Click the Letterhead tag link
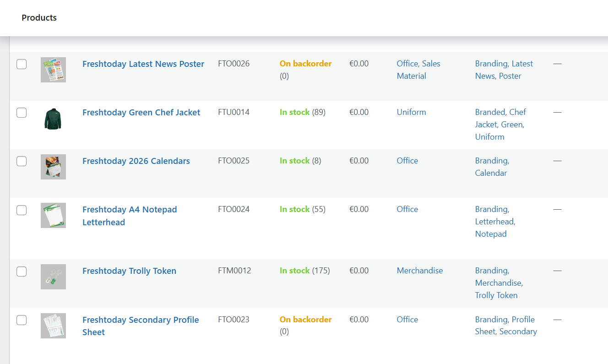This screenshot has height=364, width=608. coord(494,222)
